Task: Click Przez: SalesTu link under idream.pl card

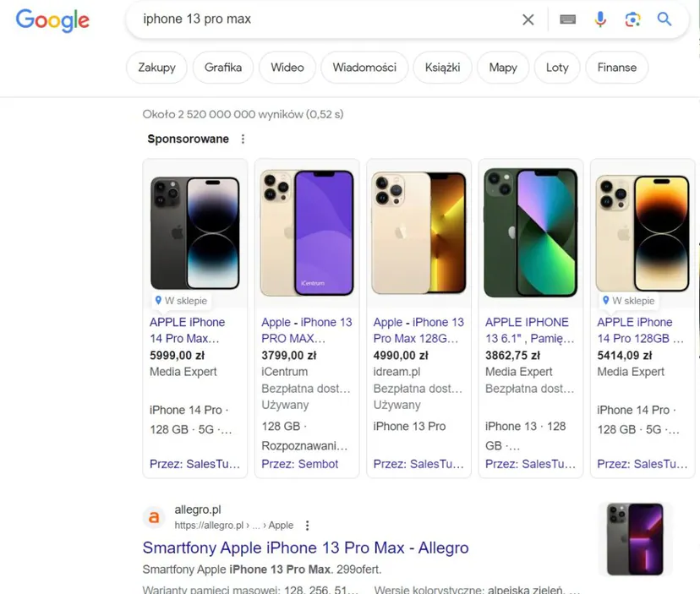Action: pos(418,464)
